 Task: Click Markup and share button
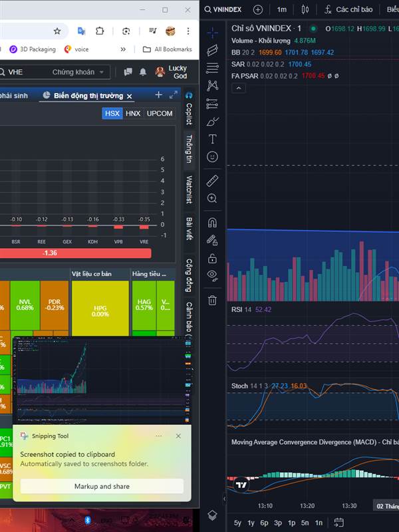point(102,486)
